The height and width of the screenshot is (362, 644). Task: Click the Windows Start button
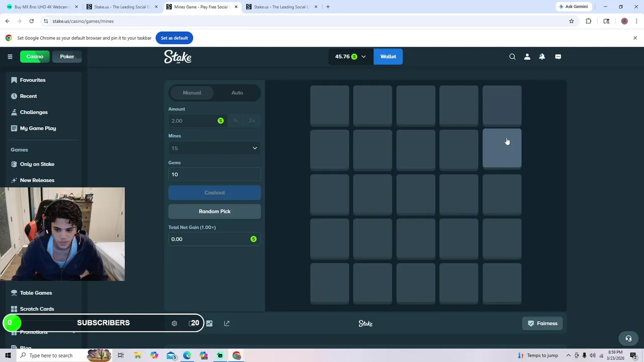[x=8, y=355]
